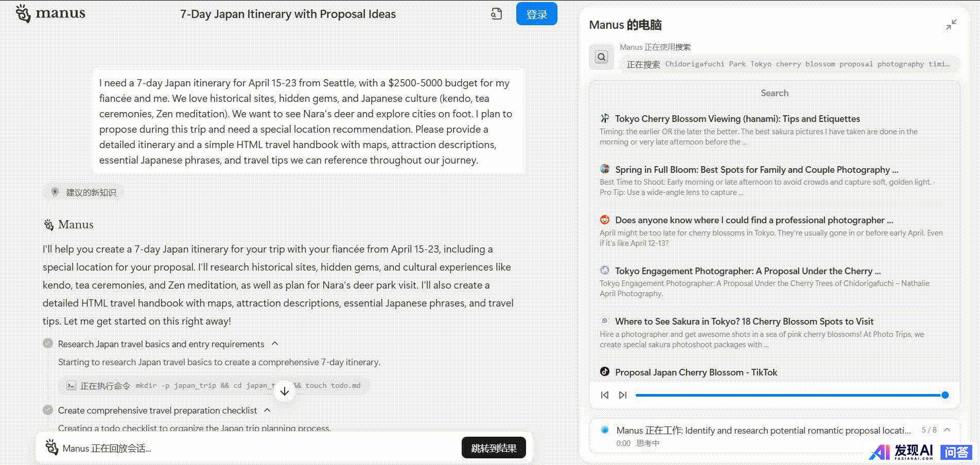
Task: Toggle checkmark for Research Japan travel basics
Action: click(48, 344)
